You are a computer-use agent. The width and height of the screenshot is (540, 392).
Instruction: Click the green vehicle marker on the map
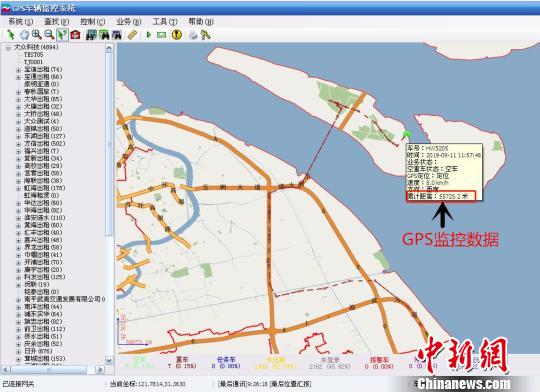tap(407, 134)
